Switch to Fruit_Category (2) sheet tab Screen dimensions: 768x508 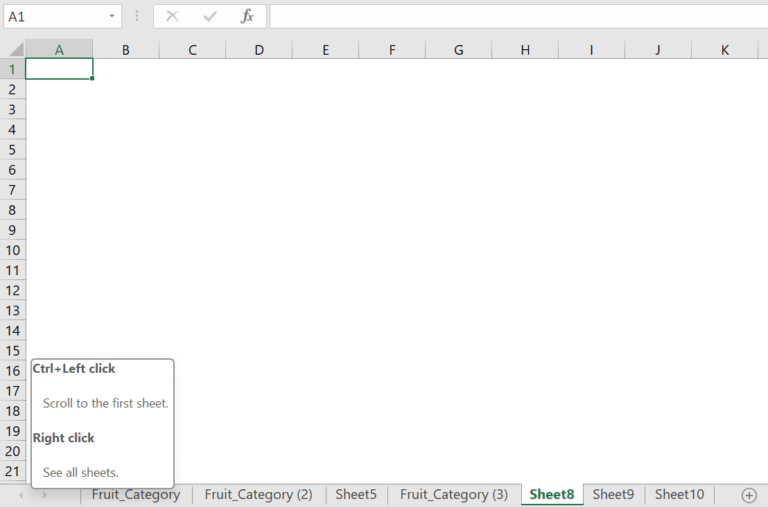pyautogui.click(x=258, y=495)
